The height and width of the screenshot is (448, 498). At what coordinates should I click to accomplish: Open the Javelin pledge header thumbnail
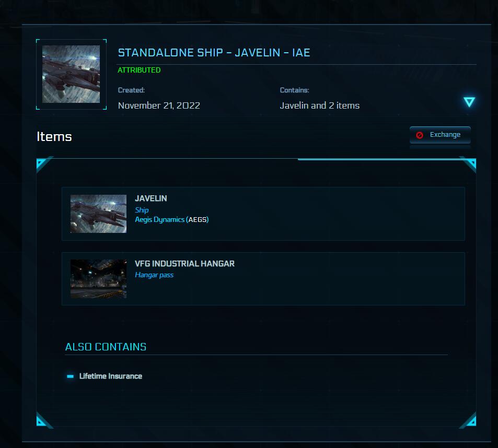[71, 74]
